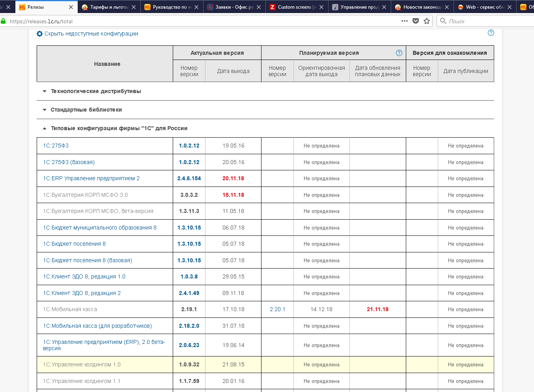
Task: Click 1С:Мобильная касса row name
Action: pos(70,309)
